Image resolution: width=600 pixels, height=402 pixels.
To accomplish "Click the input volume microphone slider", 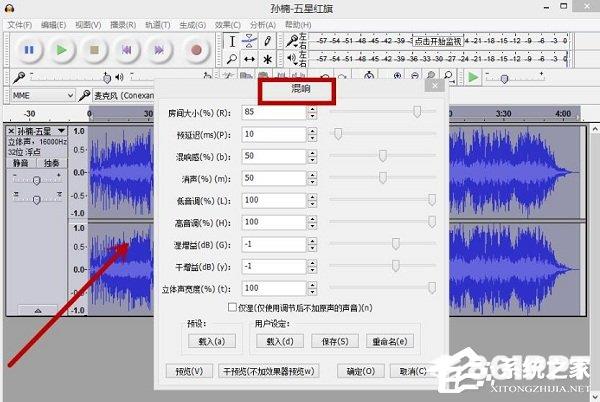I will tap(107, 78).
